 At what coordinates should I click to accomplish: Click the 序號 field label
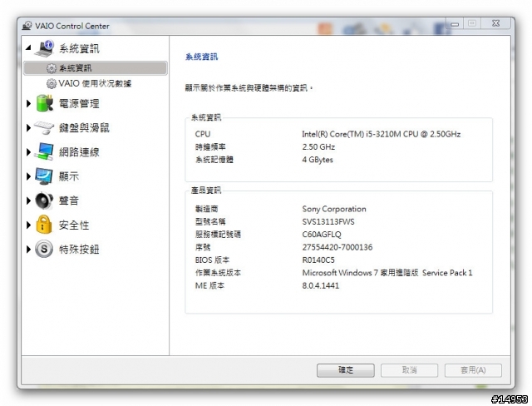203,247
